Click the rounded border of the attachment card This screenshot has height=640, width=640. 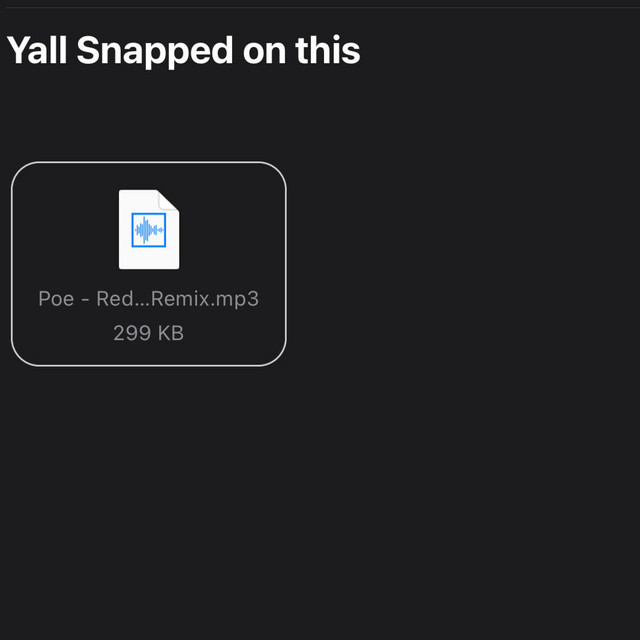coord(286,264)
